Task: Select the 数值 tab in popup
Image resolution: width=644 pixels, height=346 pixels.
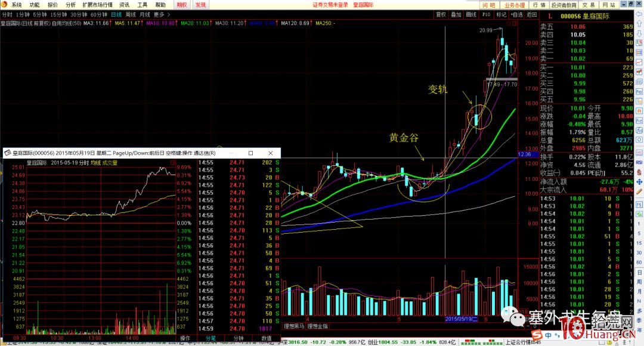Action: tap(267, 338)
